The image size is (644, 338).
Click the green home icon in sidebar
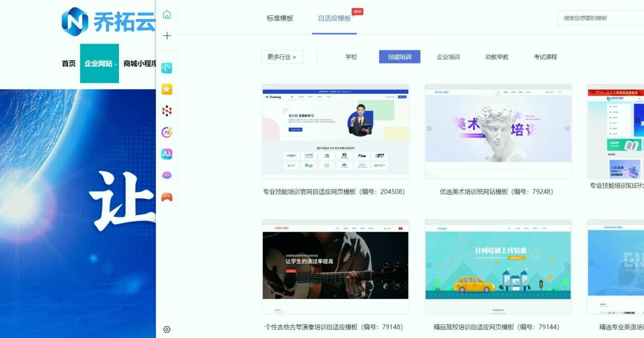[167, 15]
